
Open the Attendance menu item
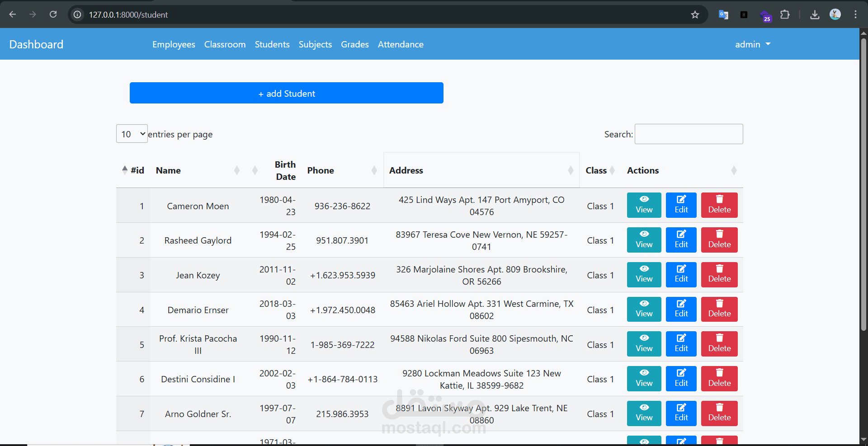(x=401, y=44)
